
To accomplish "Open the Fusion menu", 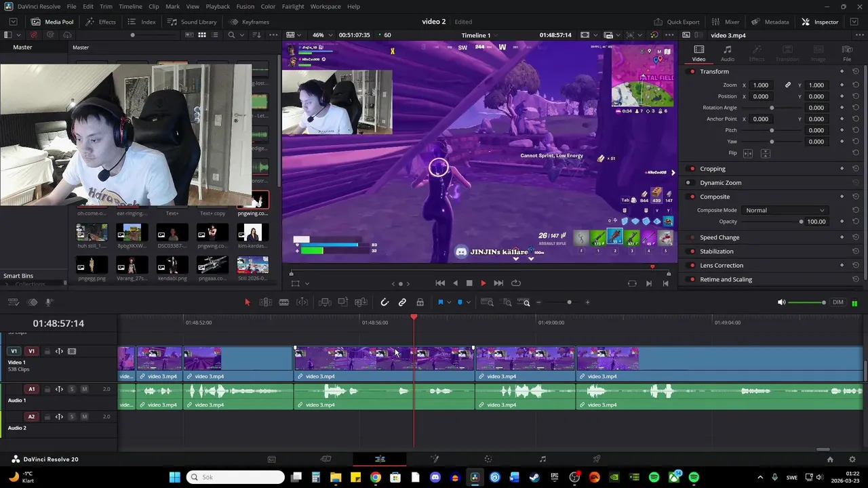I will pos(245,6).
